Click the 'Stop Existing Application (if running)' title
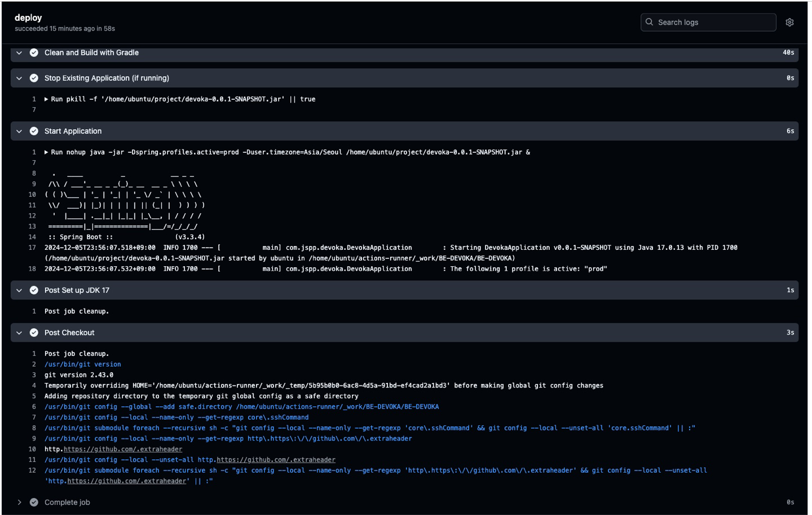This screenshot has height=515, width=812. [x=107, y=78]
